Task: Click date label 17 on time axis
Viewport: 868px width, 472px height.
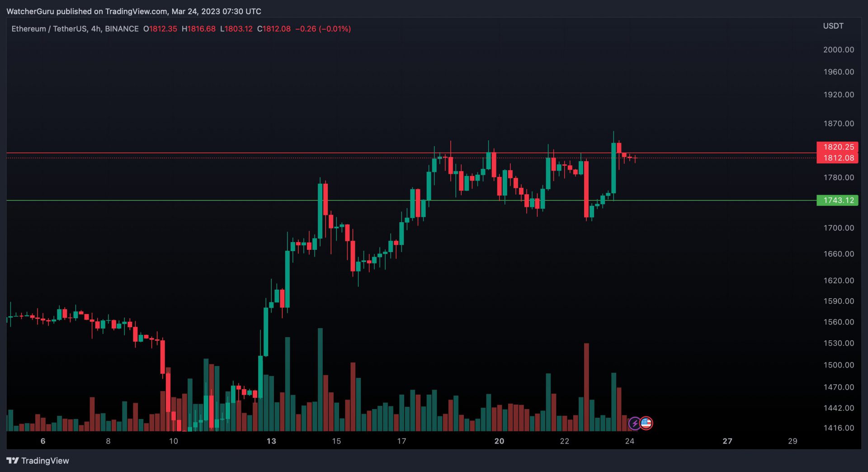Action: tap(401, 441)
